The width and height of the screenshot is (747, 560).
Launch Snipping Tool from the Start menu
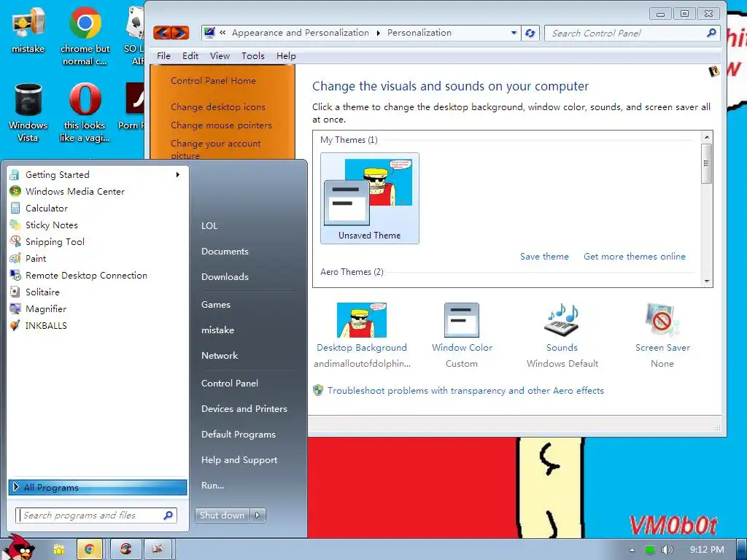[x=55, y=241]
